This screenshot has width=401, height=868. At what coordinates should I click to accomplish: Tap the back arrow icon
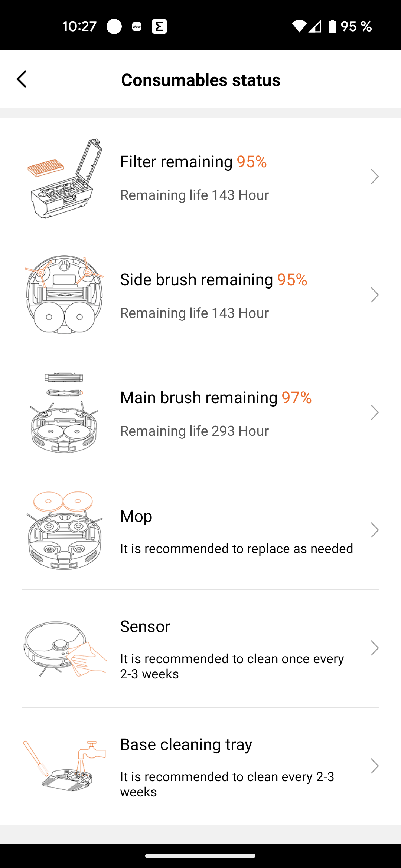click(22, 79)
